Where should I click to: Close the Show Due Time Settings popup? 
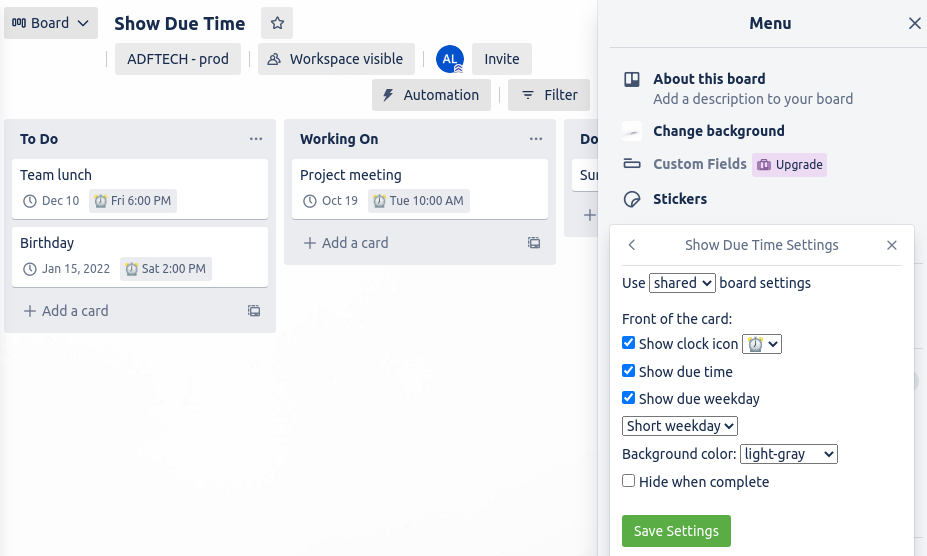click(x=892, y=245)
